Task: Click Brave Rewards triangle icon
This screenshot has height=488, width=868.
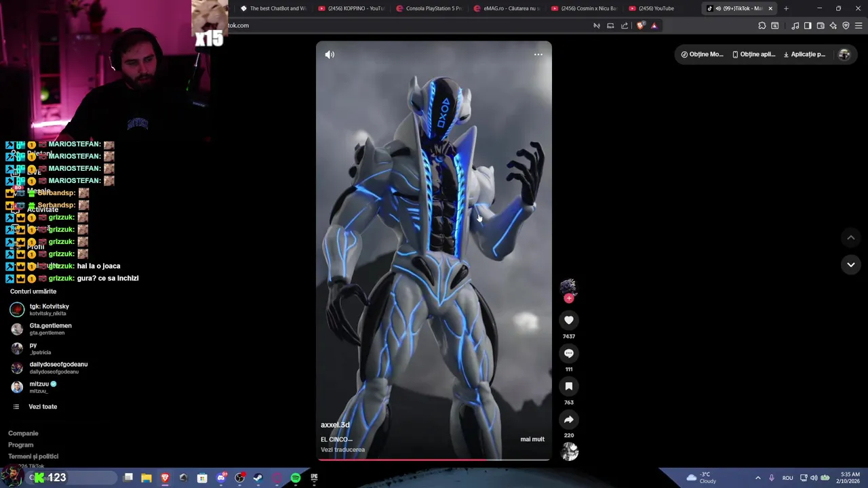Action: pos(654,26)
